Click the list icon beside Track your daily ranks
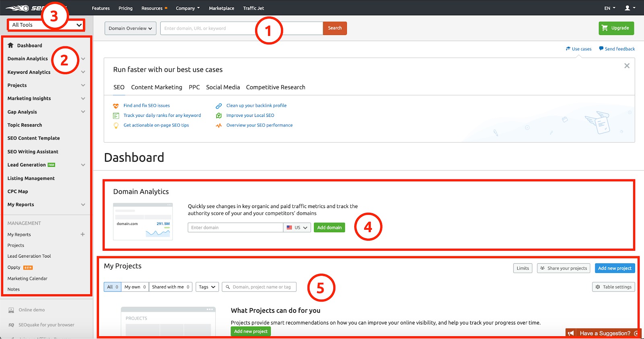This screenshot has width=644, height=339. [116, 116]
